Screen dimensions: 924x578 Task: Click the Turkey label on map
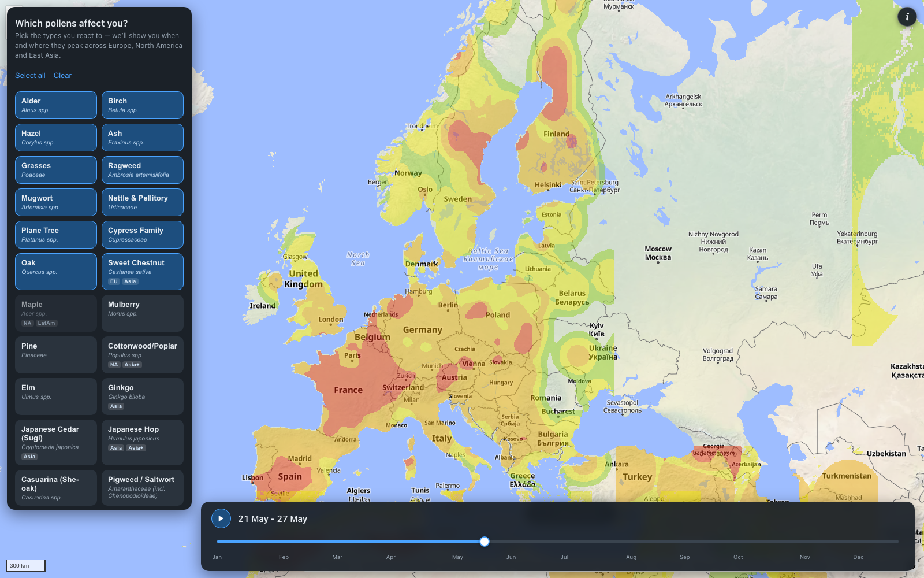tap(638, 477)
